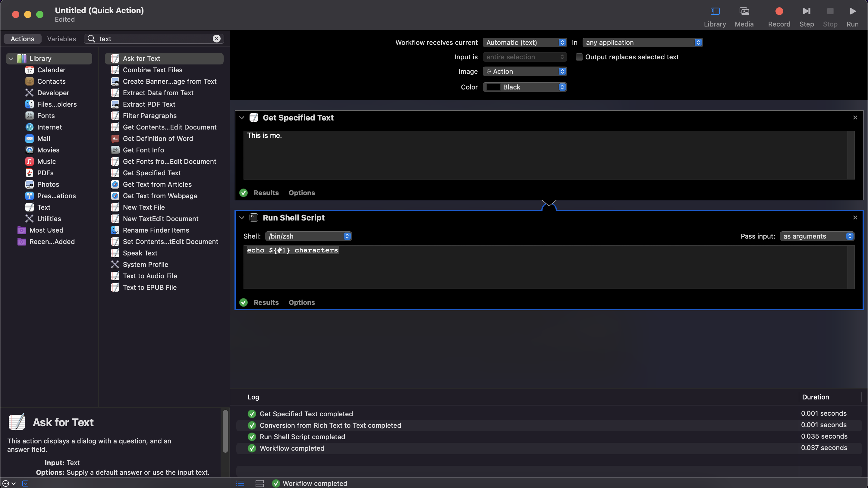Select the Speak Text action
The width and height of the screenshot is (868, 488).
click(x=164, y=253)
